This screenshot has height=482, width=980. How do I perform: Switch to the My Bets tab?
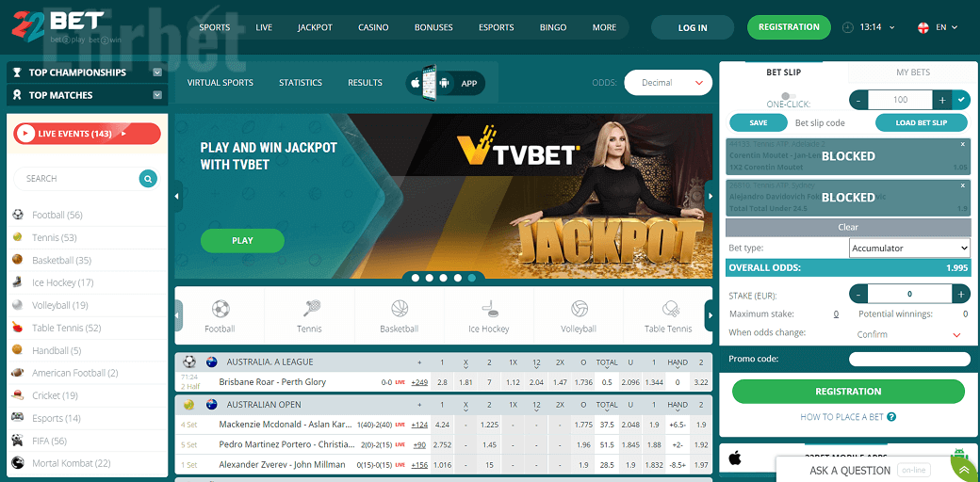(x=913, y=72)
